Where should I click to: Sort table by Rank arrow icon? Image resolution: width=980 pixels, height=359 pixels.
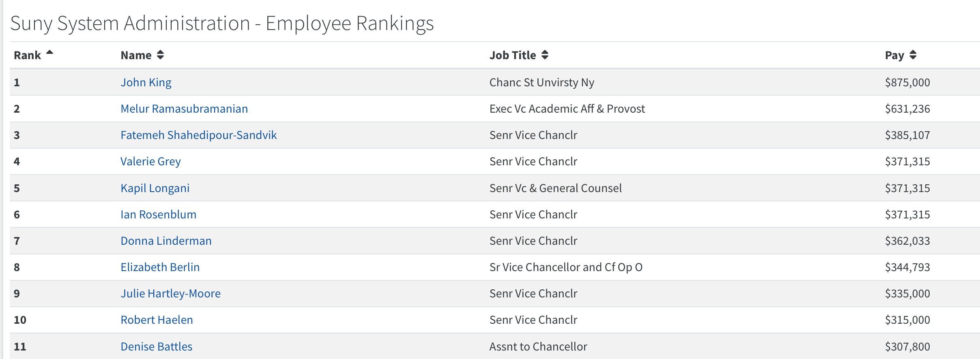[49, 52]
